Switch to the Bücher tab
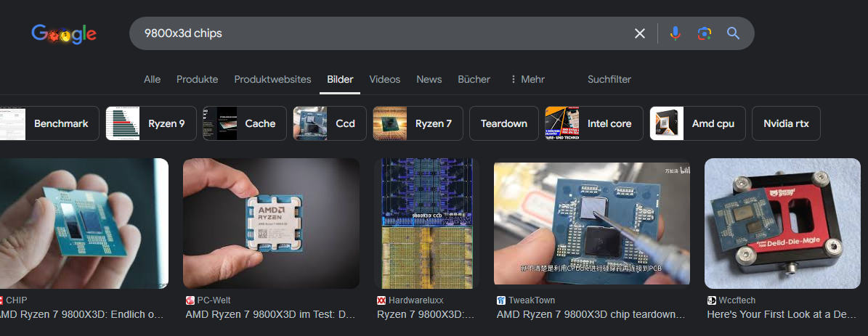 point(474,80)
